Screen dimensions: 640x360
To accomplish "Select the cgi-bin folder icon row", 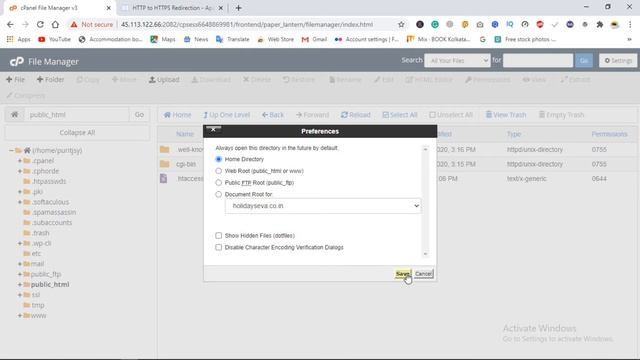I will tap(164, 164).
